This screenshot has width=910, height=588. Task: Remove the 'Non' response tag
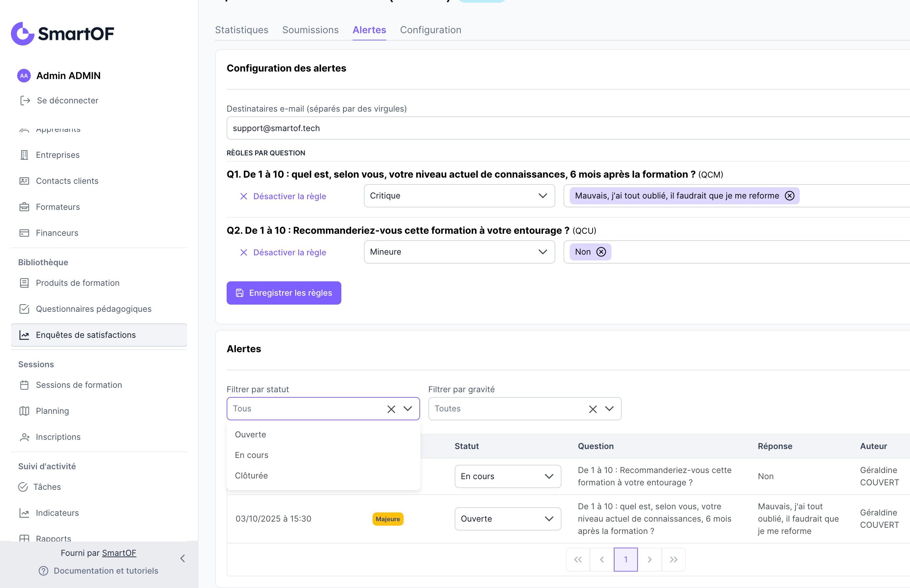(601, 252)
